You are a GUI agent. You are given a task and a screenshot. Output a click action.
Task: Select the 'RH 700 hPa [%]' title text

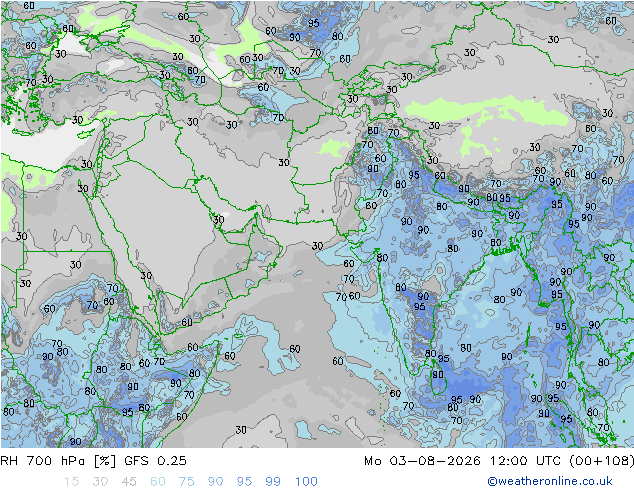pos(58,461)
